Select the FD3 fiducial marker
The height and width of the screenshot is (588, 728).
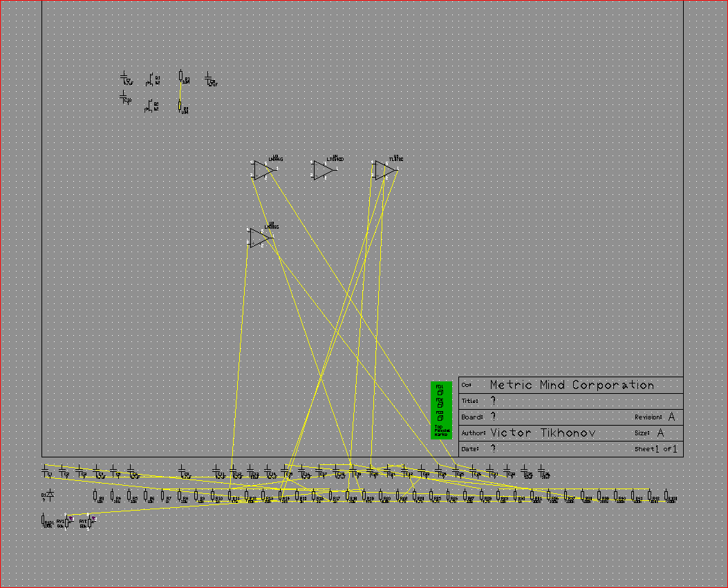[x=440, y=417]
